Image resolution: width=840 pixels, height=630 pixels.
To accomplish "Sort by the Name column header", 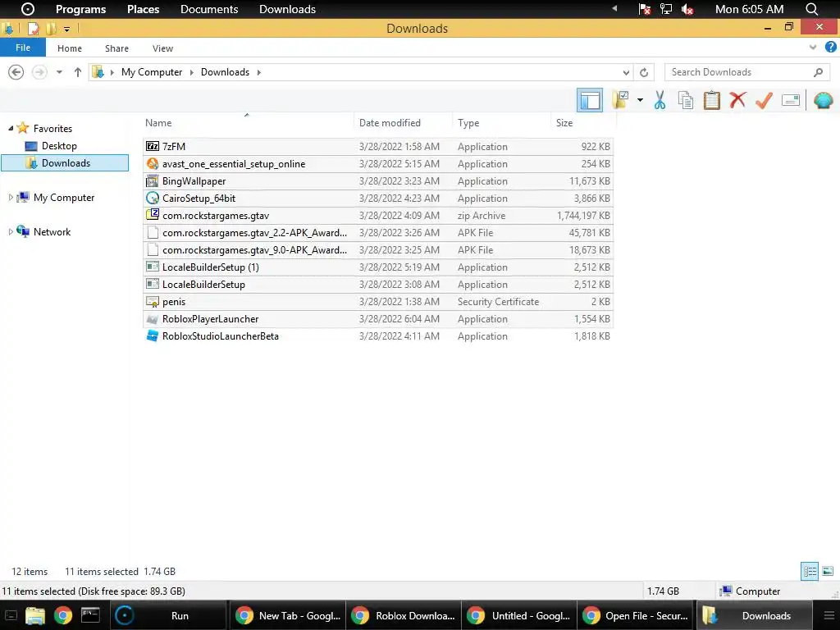I will (x=249, y=123).
